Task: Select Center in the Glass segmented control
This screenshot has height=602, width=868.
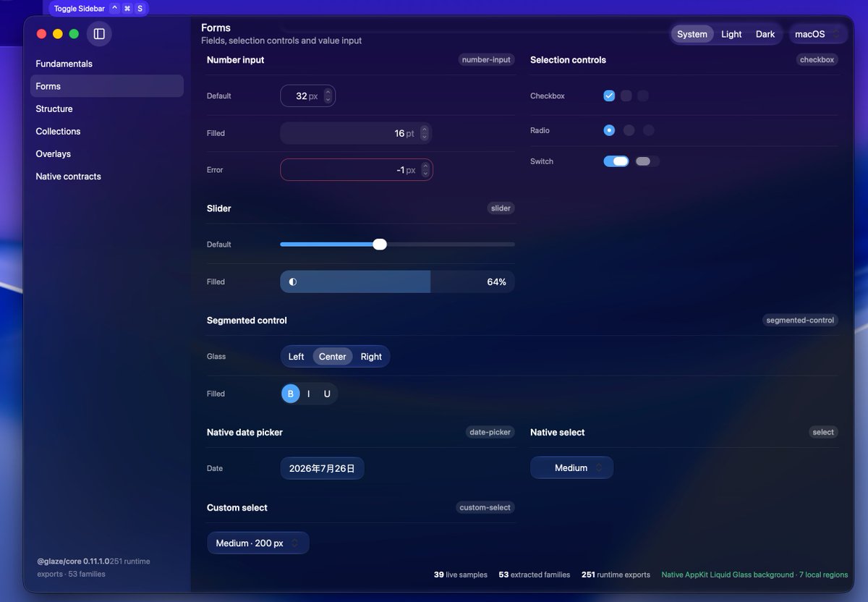Action: [333, 356]
